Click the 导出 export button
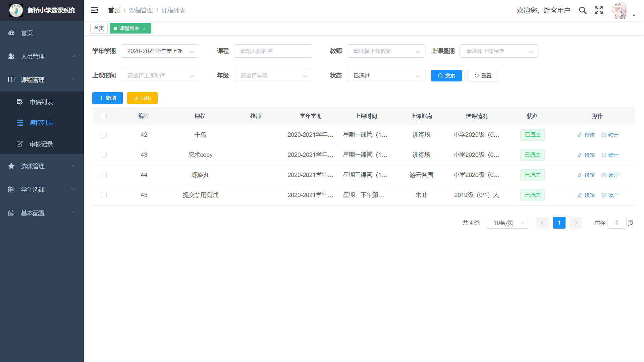The width and height of the screenshot is (644, 362). [x=142, y=98]
